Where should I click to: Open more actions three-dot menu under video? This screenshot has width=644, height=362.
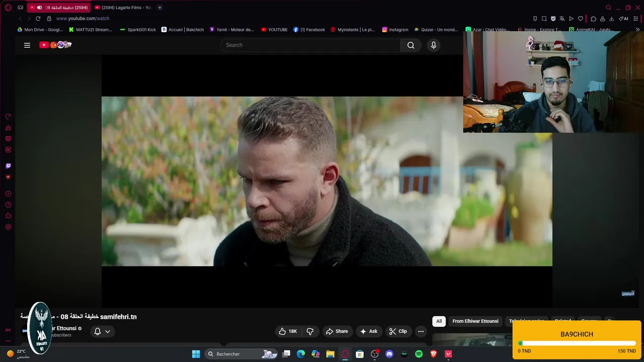coord(421,331)
